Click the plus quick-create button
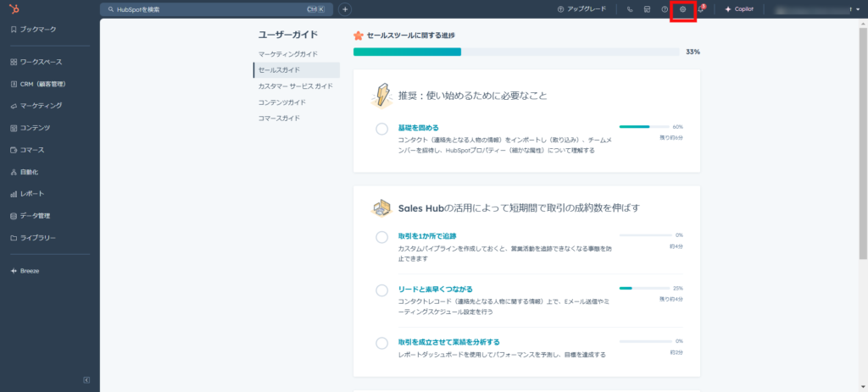 pos(345,9)
